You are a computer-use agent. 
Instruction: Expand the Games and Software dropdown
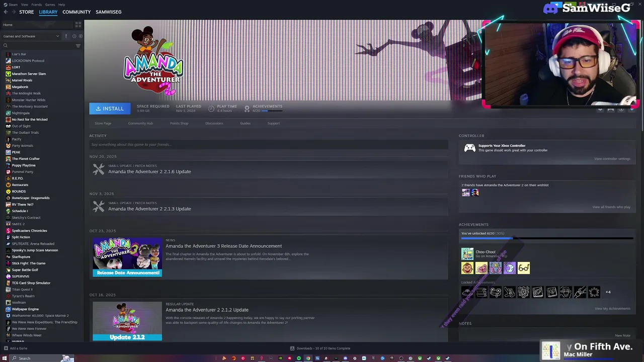click(x=31, y=36)
